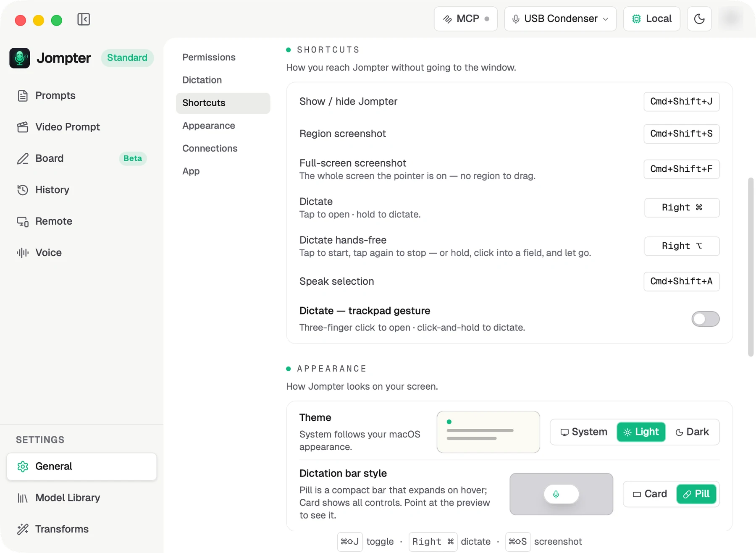
Task: Enable the Dictate trackpad gesture switch
Action: click(706, 319)
